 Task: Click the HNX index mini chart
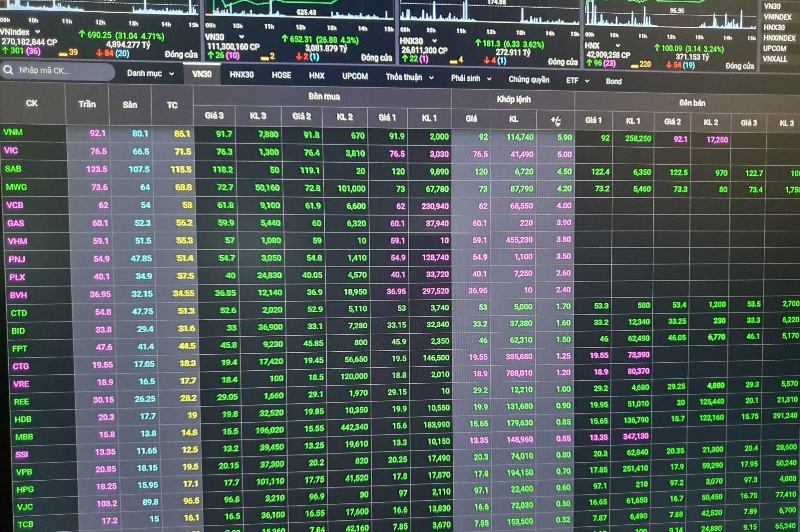[670, 15]
